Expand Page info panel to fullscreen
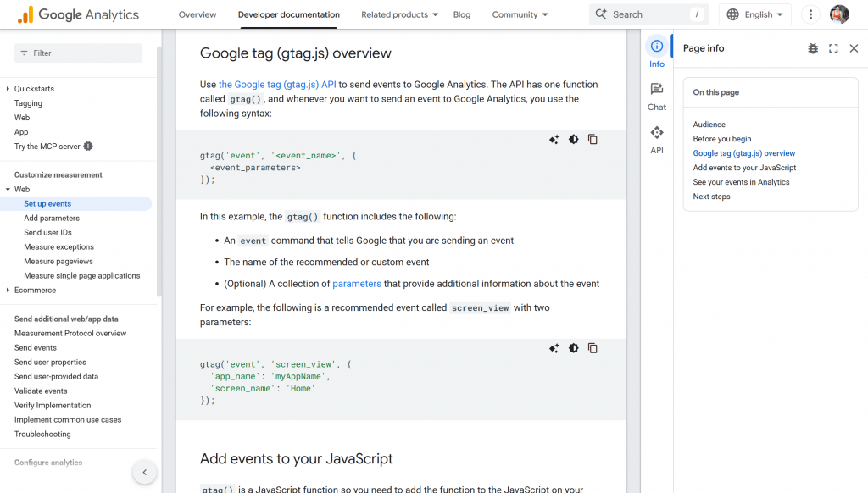Viewport: 868px width, 493px height. 832,48
